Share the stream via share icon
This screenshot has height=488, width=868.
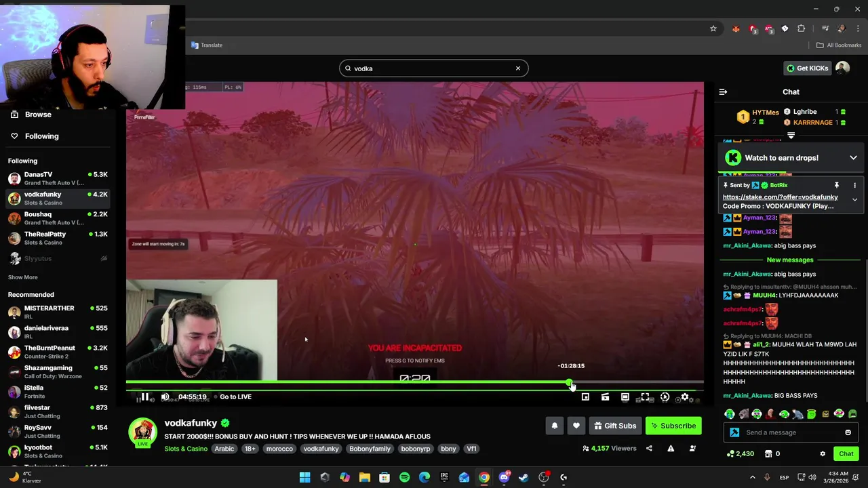tap(649, 448)
